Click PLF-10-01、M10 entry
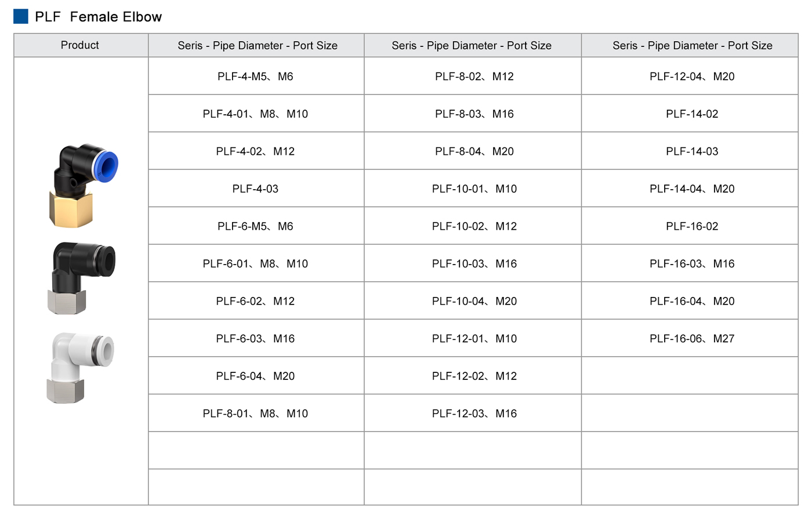 (473, 189)
